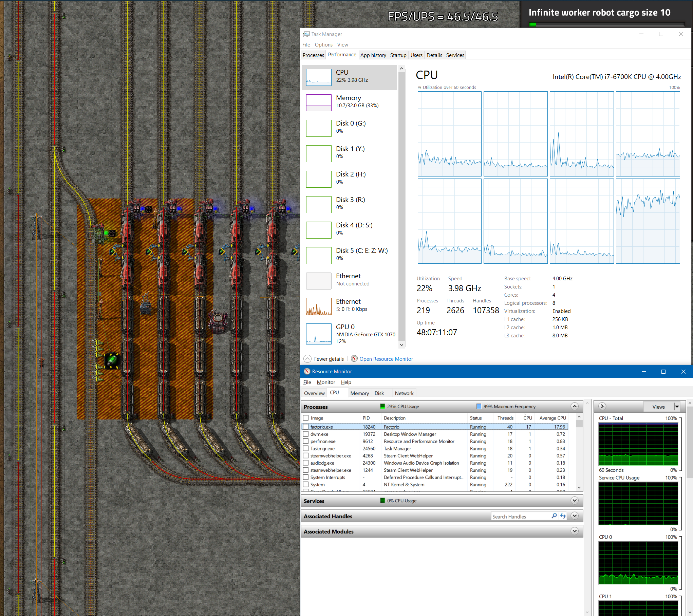Switch to the Processes tab in Task Manager
Image resolution: width=693 pixels, height=616 pixels.
313,55
